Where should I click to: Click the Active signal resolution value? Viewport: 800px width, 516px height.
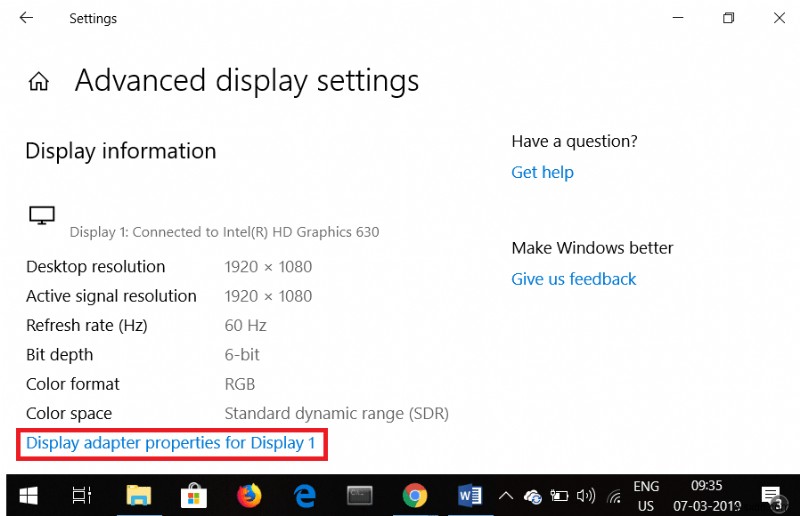(268, 297)
